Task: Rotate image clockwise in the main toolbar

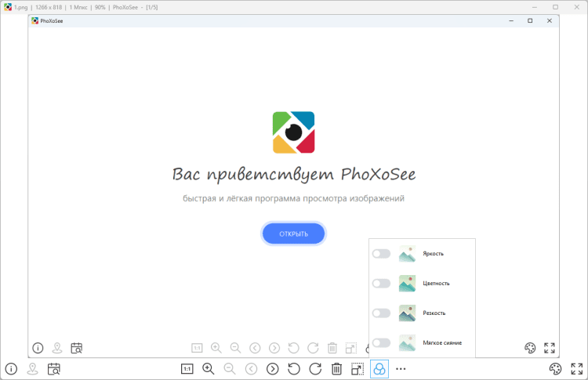Action: (315, 369)
